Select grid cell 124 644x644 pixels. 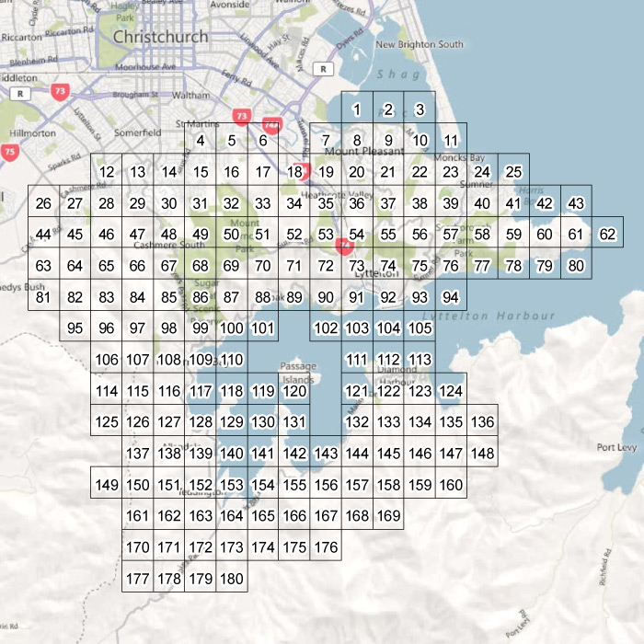tap(451, 389)
